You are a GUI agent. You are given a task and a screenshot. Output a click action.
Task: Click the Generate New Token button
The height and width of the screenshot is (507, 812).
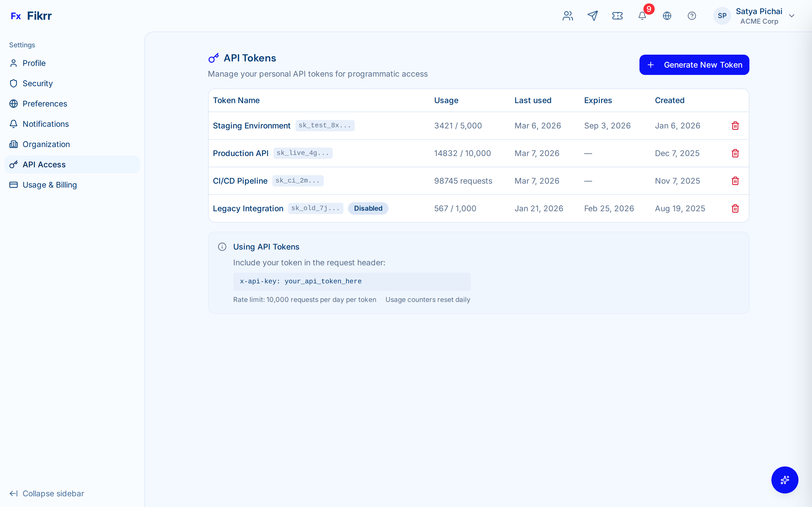[694, 65]
